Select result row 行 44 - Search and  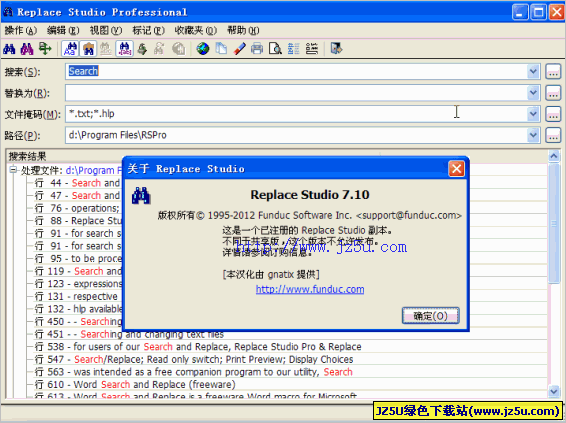(77, 183)
